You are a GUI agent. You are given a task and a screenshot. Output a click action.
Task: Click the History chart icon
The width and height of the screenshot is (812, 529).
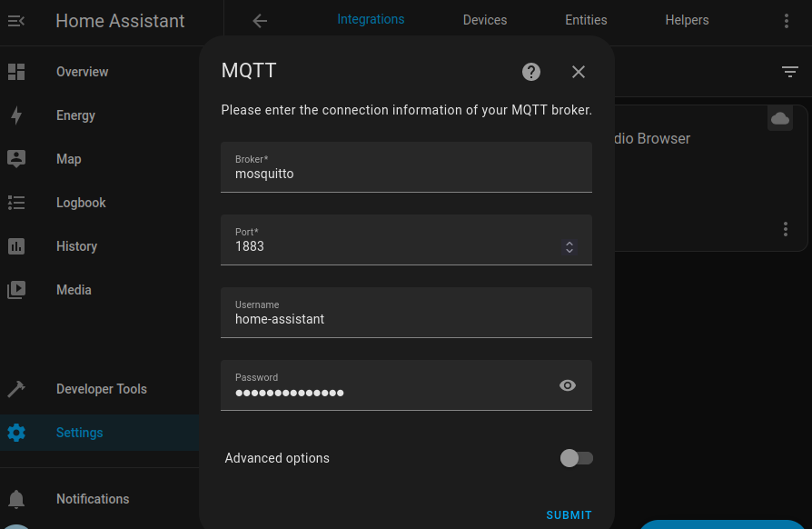16,246
